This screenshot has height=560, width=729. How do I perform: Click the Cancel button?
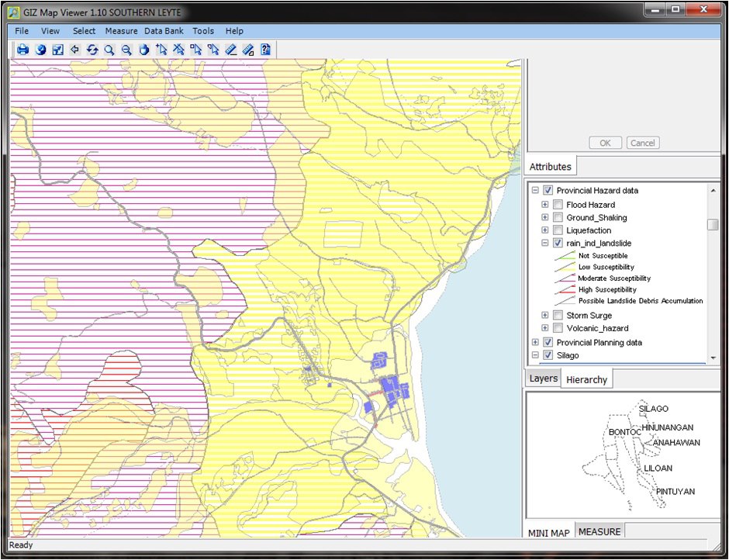pyautogui.click(x=642, y=143)
